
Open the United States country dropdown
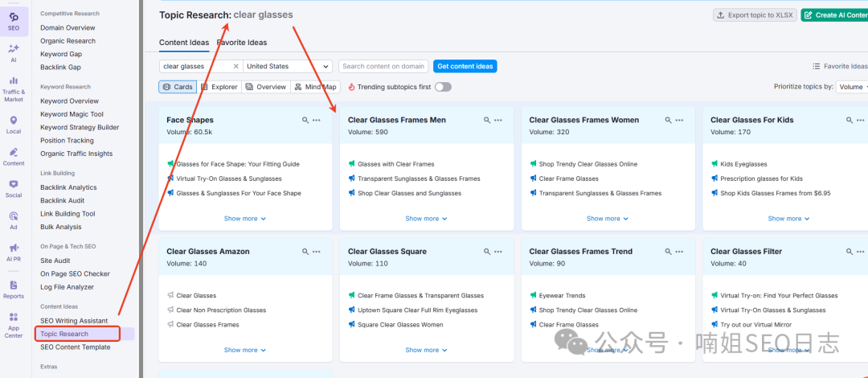289,67
